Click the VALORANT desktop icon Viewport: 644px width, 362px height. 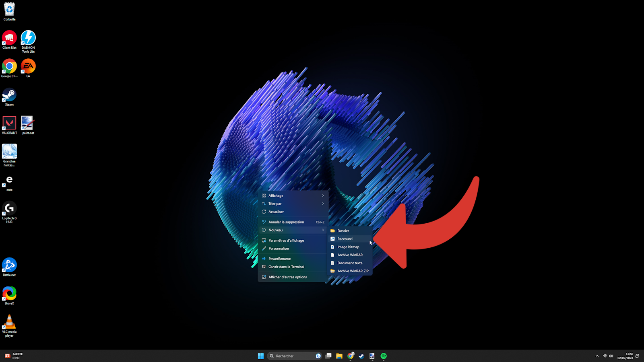tap(9, 123)
